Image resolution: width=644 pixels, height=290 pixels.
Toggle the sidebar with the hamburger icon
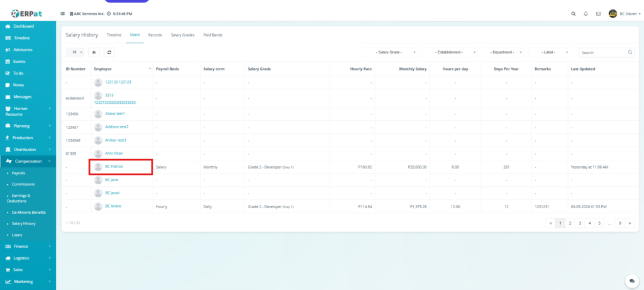click(62, 13)
